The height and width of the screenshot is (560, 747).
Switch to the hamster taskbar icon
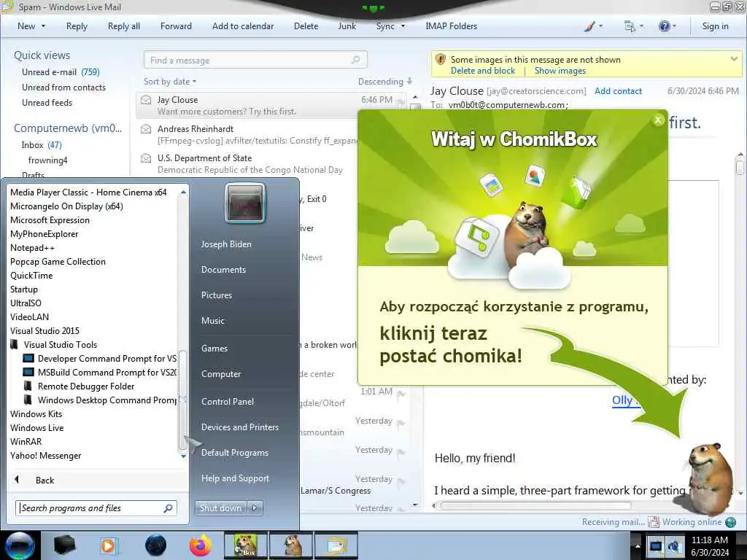click(x=292, y=545)
